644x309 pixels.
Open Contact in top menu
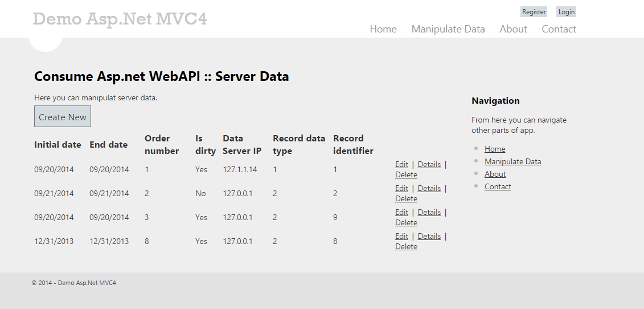(559, 29)
